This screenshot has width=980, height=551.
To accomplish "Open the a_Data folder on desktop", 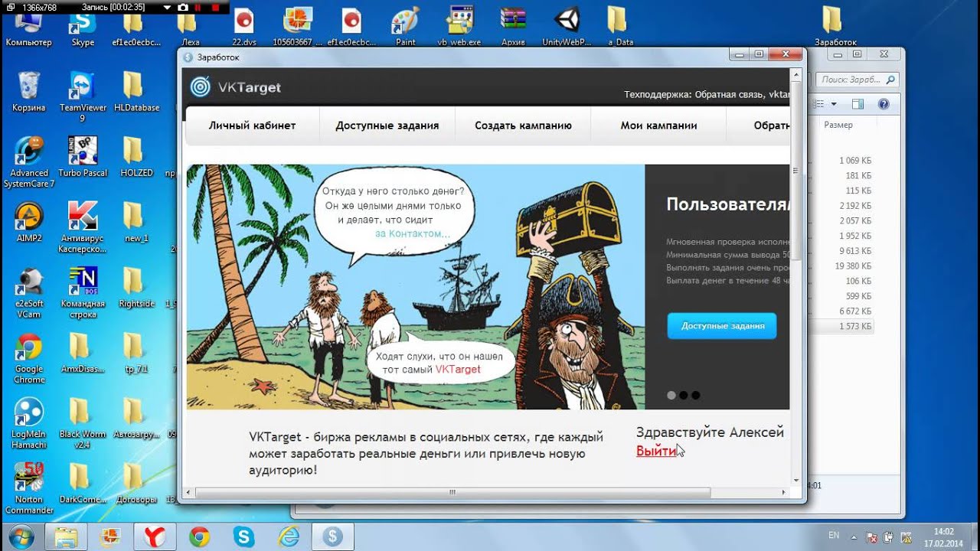I will click(x=619, y=28).
